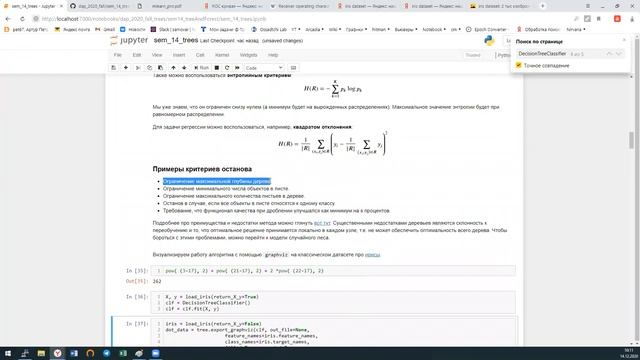The height and width of the screenshot is (360, 640).
Task: Click the highlighted first stopping criterion bullet
Action: point(217,181)
